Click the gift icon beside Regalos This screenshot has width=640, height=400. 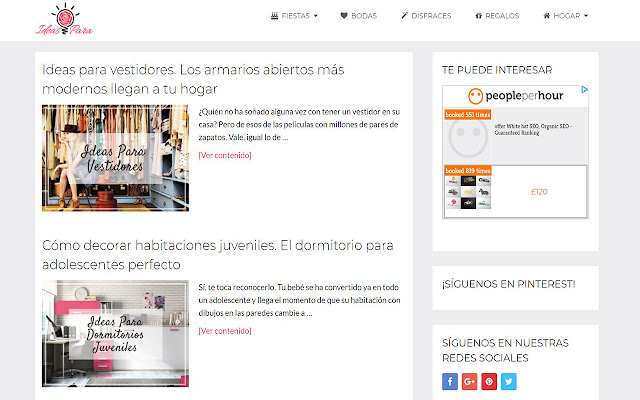tap(478, 16)
